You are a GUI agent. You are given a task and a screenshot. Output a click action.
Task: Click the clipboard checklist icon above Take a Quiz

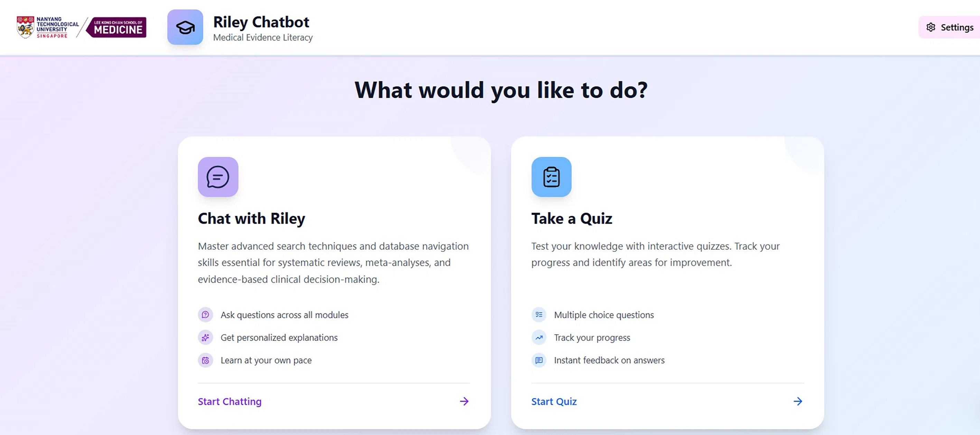pyautogui.click(x=551, y=177)
